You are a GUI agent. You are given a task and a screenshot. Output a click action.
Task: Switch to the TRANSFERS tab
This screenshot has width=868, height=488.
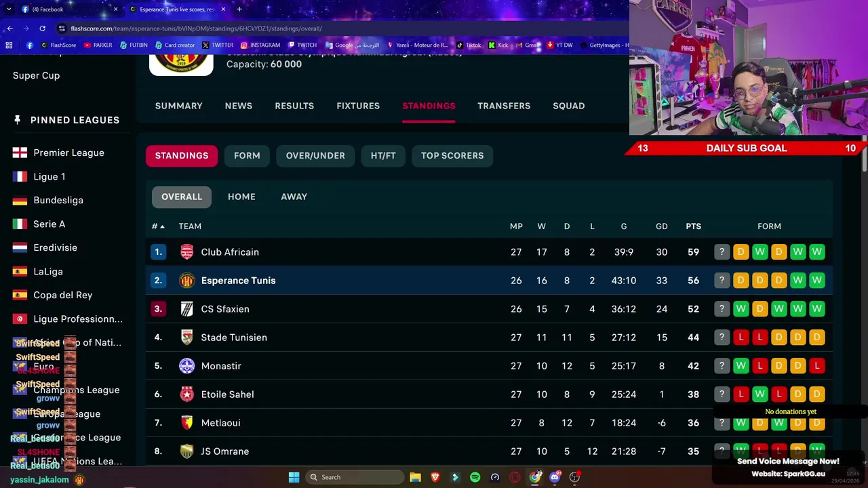point(504,106)
